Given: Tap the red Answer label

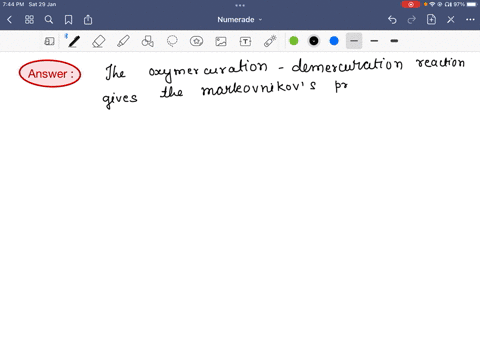Looking at the screenshot, I should [x=50, y=74].
